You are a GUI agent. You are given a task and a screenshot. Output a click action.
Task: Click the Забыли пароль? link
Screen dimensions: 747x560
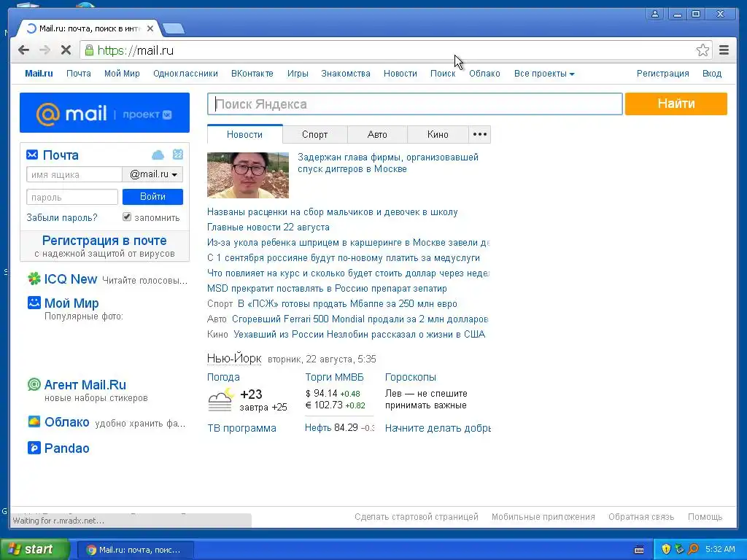(62, 217)
